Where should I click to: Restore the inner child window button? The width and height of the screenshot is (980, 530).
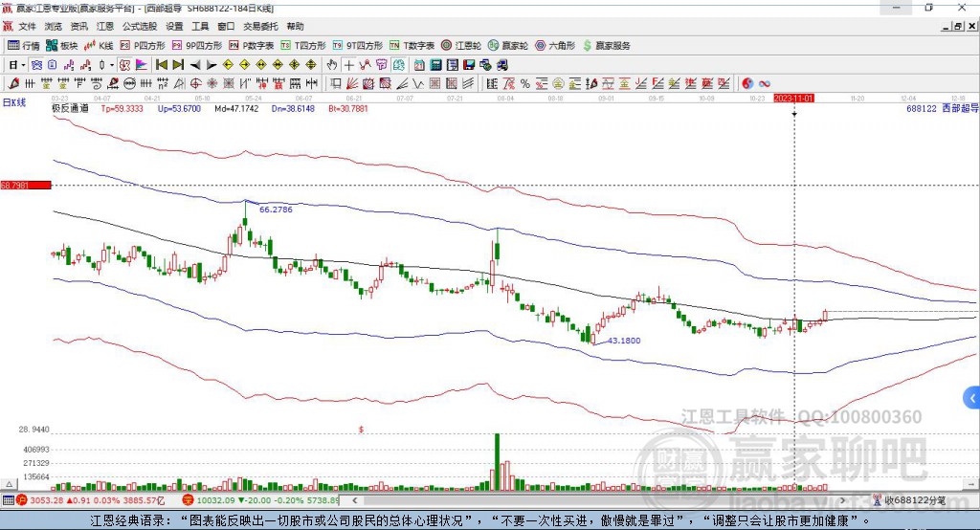[958, 26]
